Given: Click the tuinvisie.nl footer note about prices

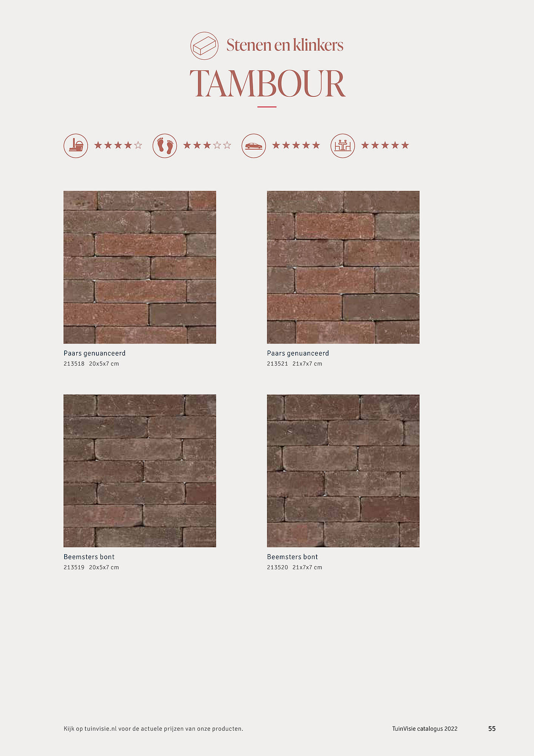Looking at the screenshot, I should pyautogui.click(x=153, y=729).
